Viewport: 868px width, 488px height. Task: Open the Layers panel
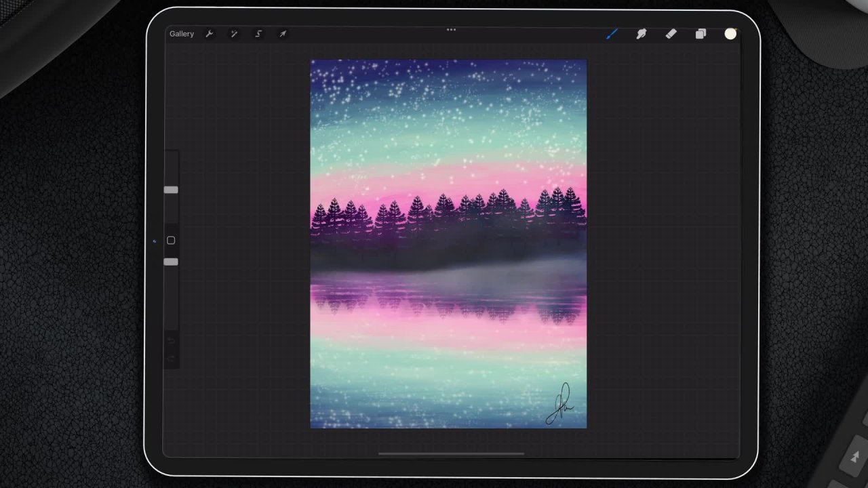(x=701, y=34)
